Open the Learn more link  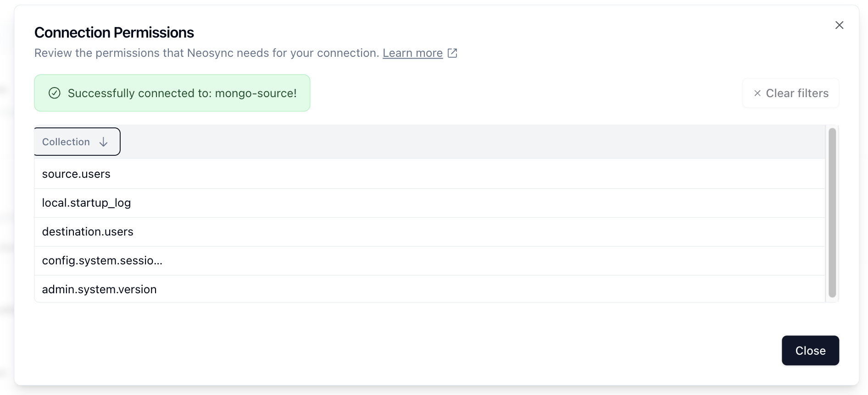412,53
